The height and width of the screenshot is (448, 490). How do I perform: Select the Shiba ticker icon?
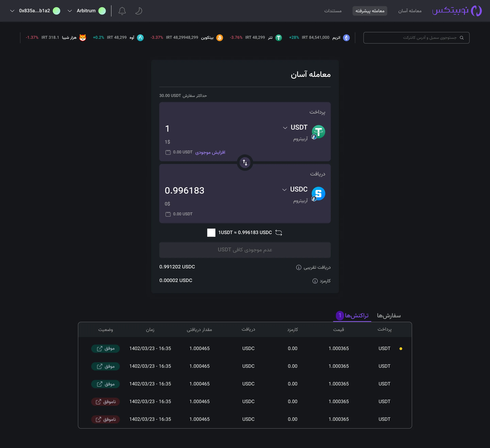tap(83, 38)
